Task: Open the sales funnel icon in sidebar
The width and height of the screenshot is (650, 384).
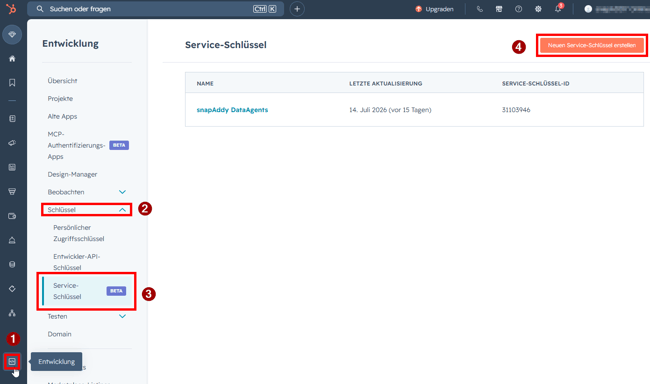Action: click(12, 192)
